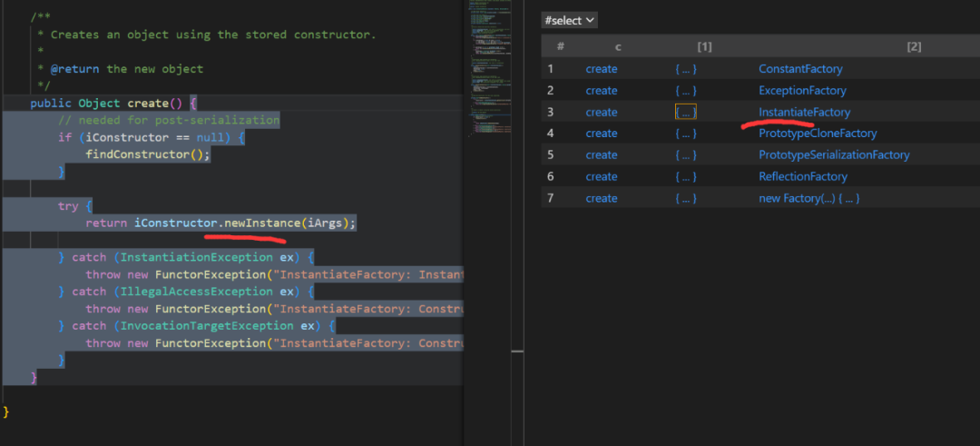Click the findConstructor() call in the code
Image resolution: width=980 pixels, height=446 pixels.
pos(147,154)
